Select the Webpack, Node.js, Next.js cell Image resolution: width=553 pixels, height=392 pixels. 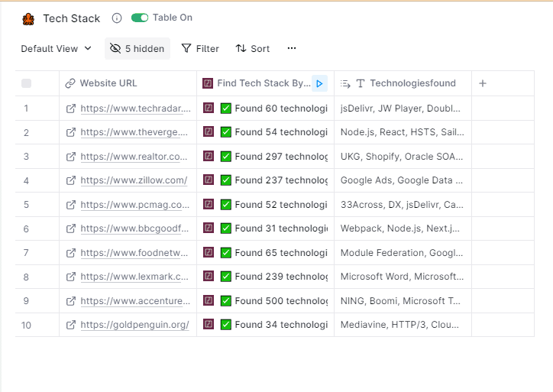pyautogui.click(x=403, y=228)
